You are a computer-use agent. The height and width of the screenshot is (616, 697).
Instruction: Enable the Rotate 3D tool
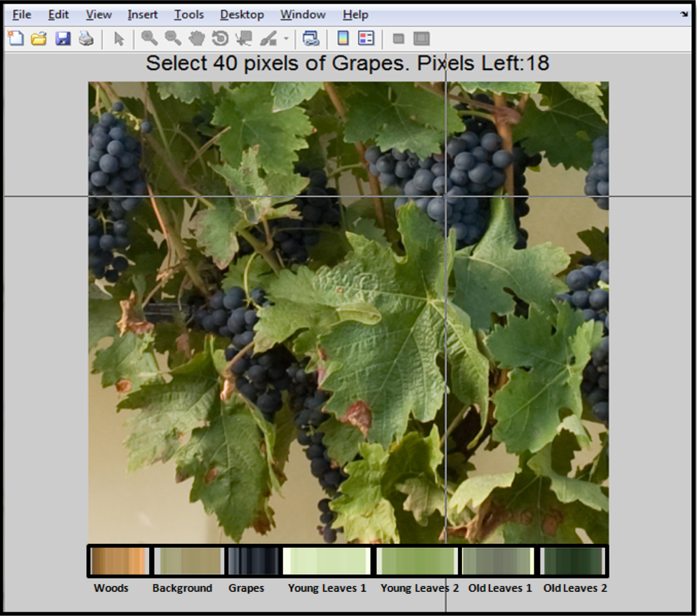click(x=220, y=39)
